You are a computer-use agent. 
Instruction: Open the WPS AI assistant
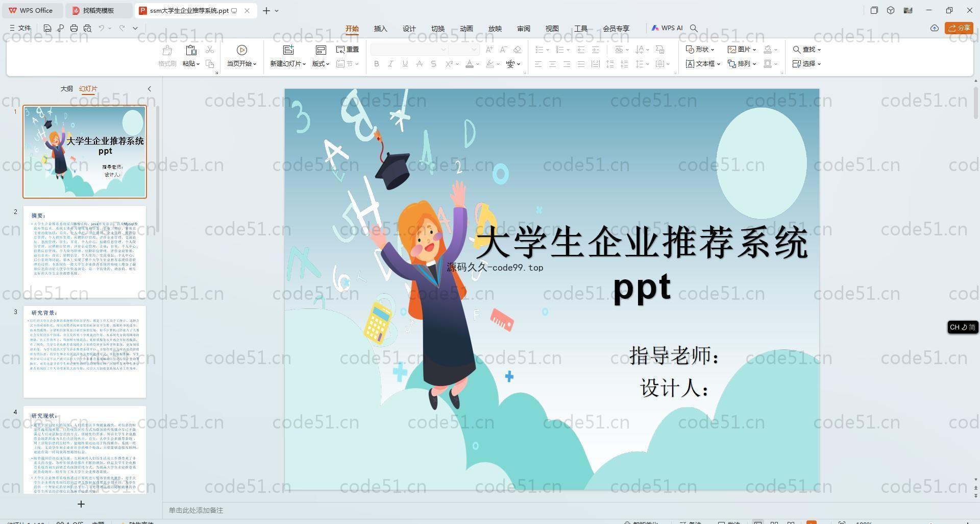pyautogui.click(x=667, y=28)
